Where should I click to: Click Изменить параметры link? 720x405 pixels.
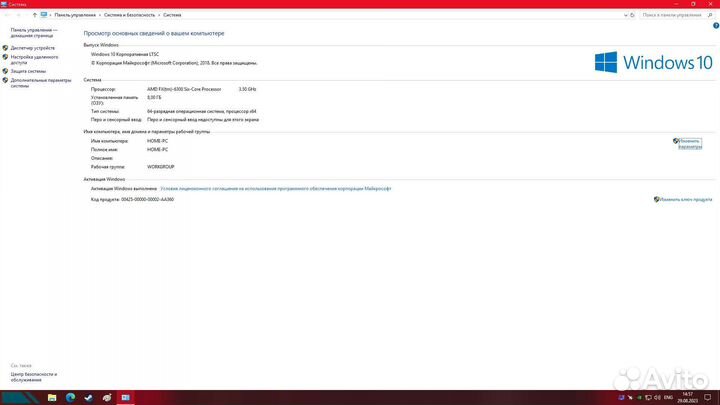[690, 144]
